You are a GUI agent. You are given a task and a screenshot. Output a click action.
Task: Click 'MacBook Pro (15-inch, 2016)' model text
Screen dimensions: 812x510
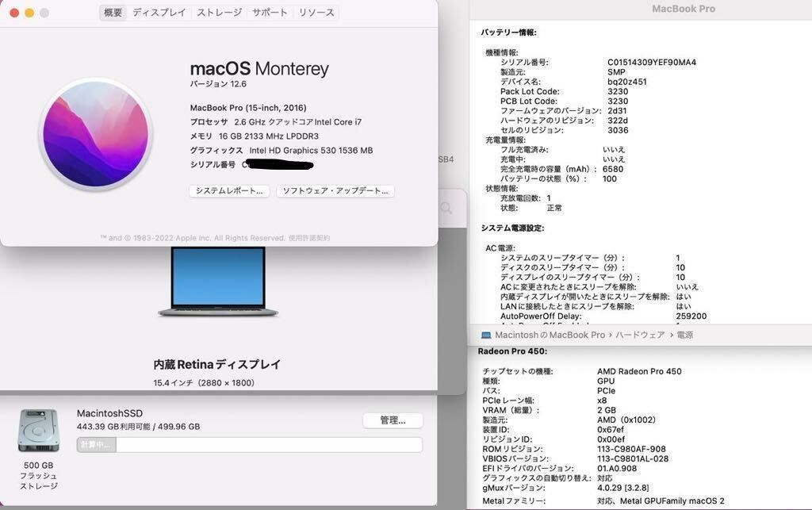click(x=248, y=108)
